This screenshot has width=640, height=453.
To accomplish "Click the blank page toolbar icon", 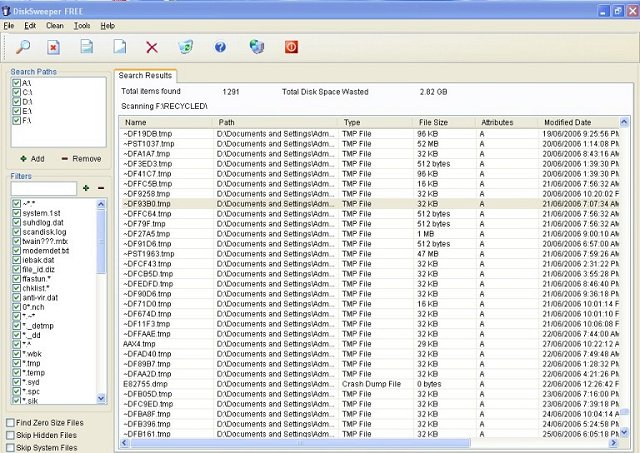I will click(119, 47).
